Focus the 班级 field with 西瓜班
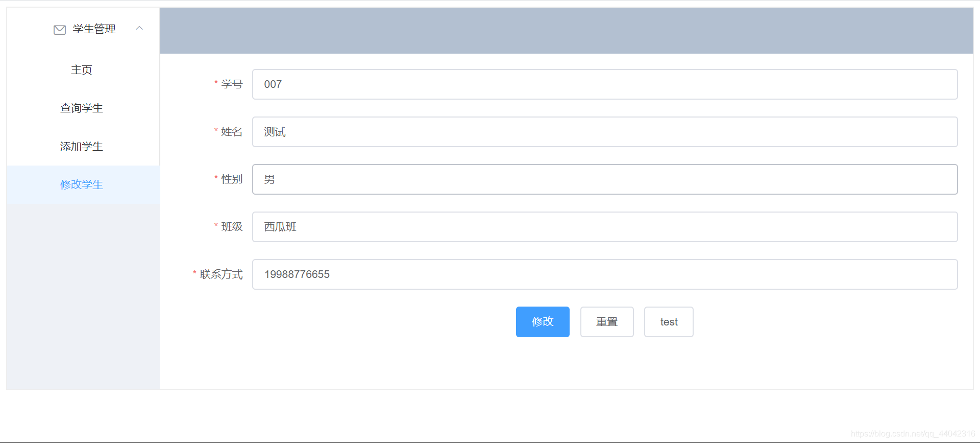This screenshot has width=980, height=443. [x=605, y=227]
